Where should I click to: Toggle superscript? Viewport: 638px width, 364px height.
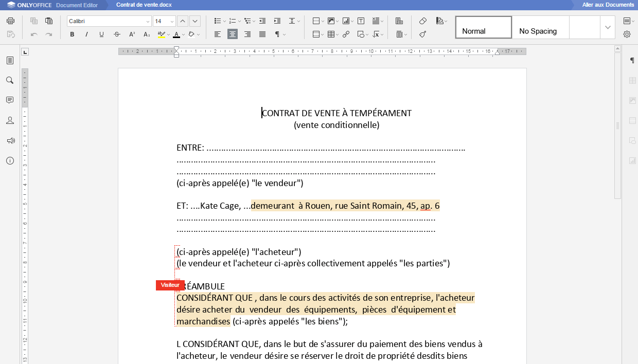(x=132, y=34)
